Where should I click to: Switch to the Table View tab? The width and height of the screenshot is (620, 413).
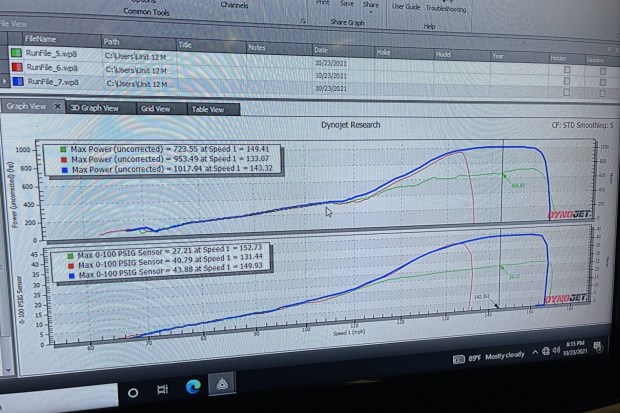click(207, 110)
